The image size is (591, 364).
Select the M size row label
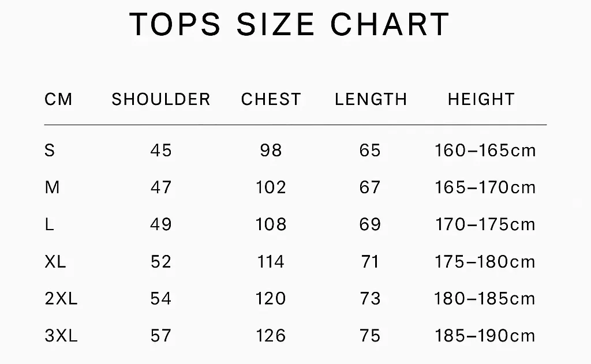coord(52,187)
